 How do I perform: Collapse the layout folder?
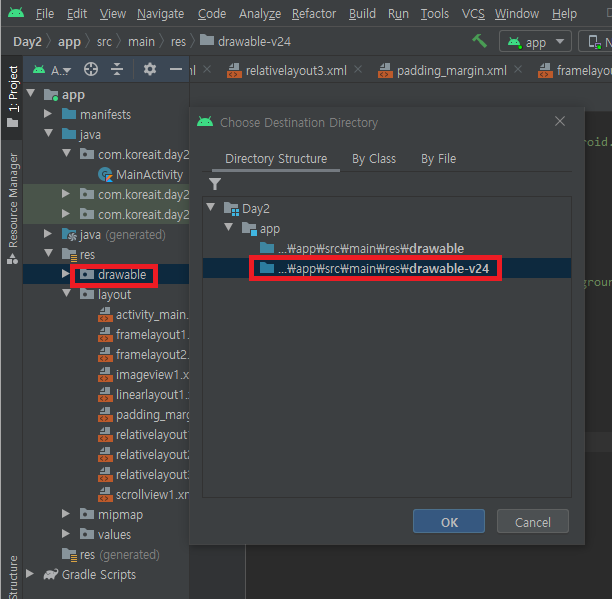66,293
